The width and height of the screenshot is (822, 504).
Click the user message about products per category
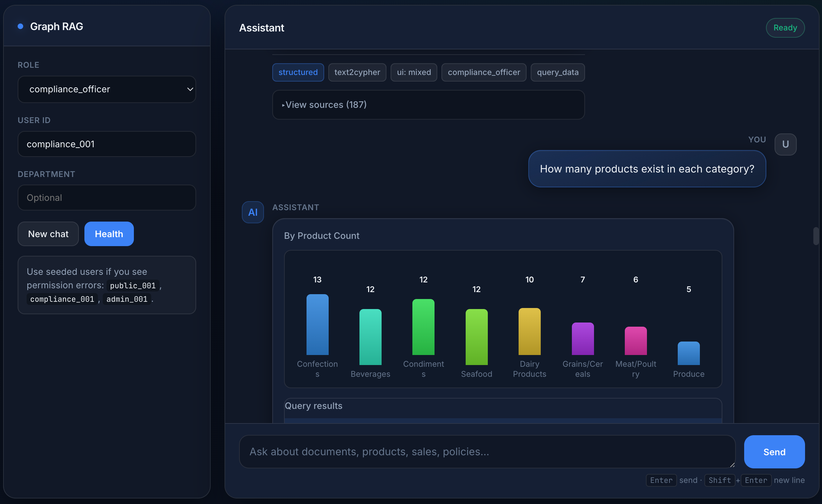point(647,169)
